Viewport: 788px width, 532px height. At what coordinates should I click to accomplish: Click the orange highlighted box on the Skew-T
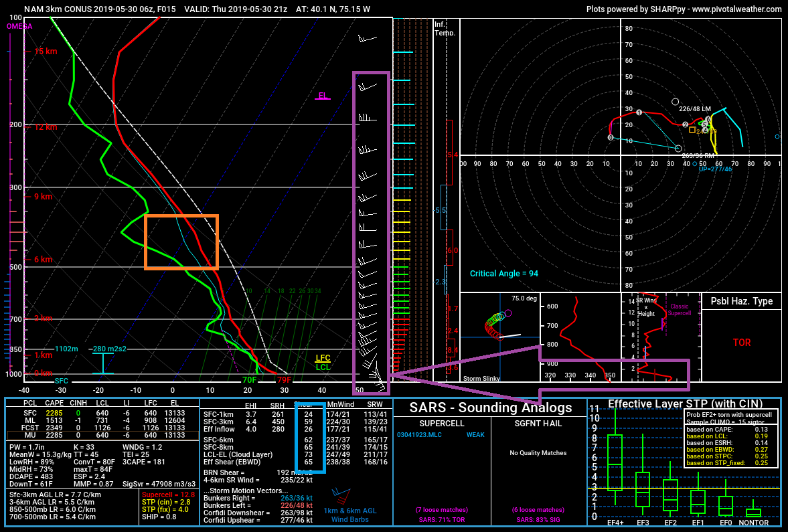coord(181,242)
